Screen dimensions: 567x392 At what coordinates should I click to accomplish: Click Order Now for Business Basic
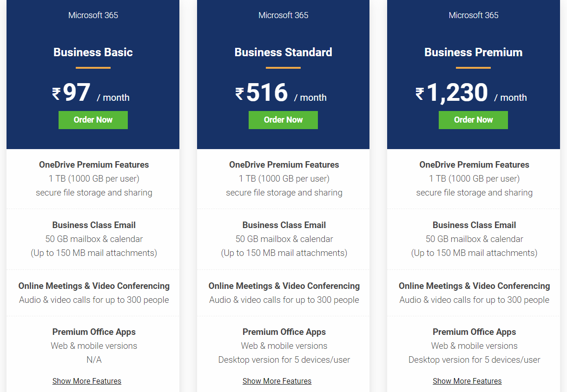pos(93,120)
